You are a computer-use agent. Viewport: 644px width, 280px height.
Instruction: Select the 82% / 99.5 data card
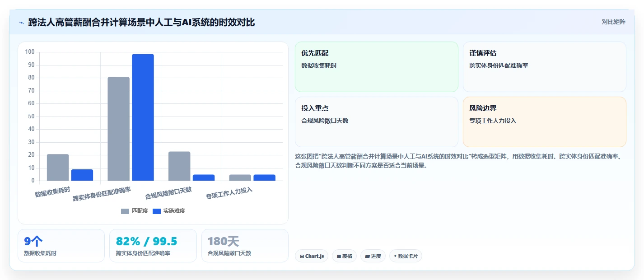pyautogui.click(x=153, y=246)
